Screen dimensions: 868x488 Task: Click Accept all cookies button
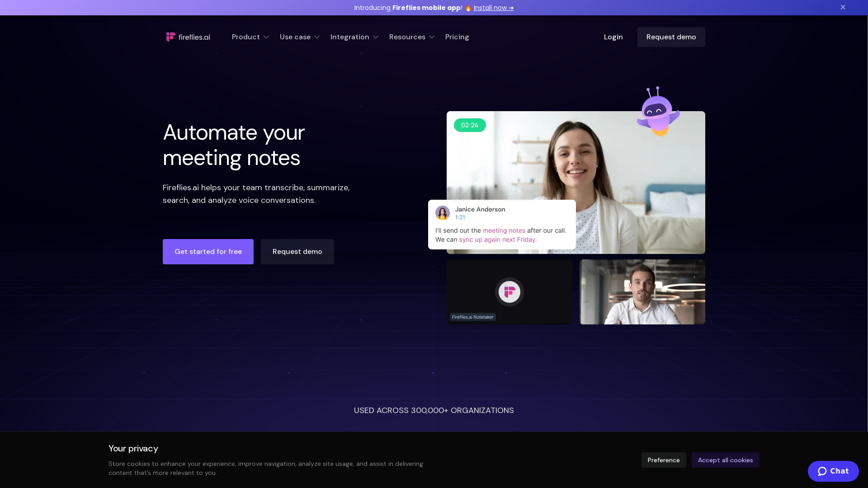pos(726,460)
